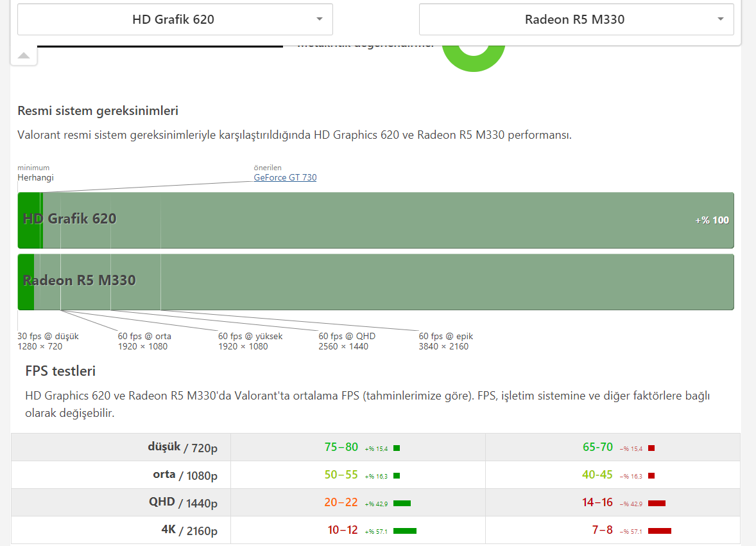Click the green circular rating chart
756x546 pixels.
(x=474, y=59)
